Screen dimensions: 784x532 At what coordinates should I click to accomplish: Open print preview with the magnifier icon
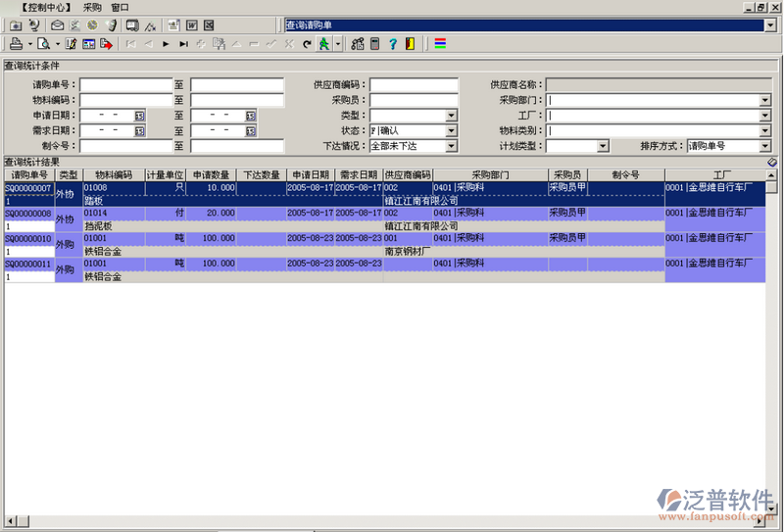tap(44, 44)
